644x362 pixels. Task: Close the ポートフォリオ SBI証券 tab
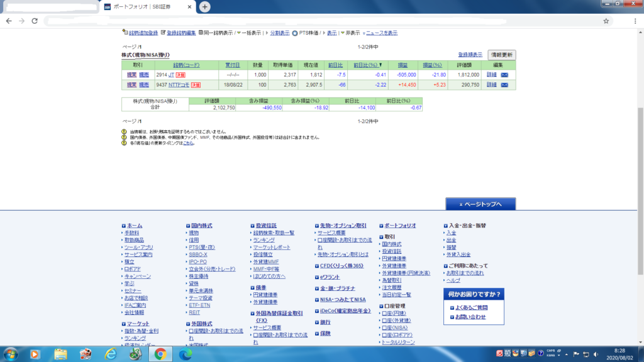189,6
